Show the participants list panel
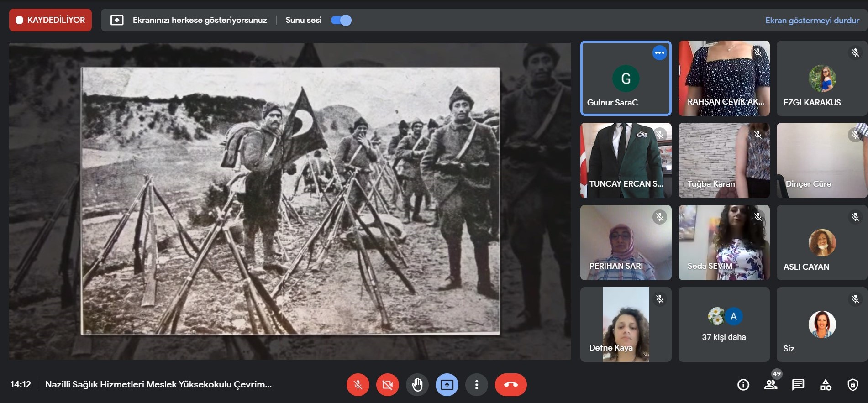The image size is (868, 403). coord(771,385)
